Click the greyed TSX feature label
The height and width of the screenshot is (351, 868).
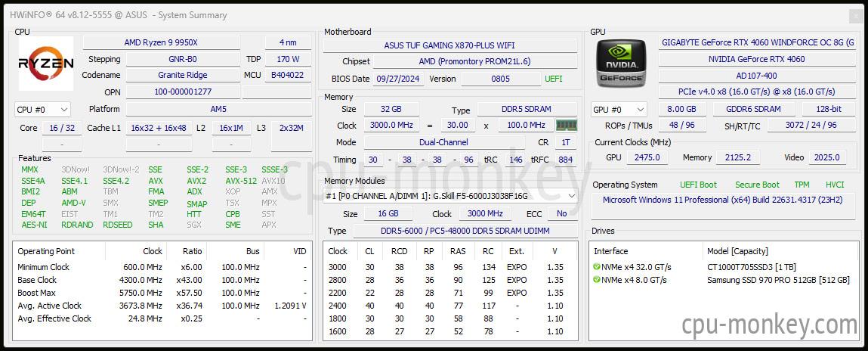pos(233,203)
